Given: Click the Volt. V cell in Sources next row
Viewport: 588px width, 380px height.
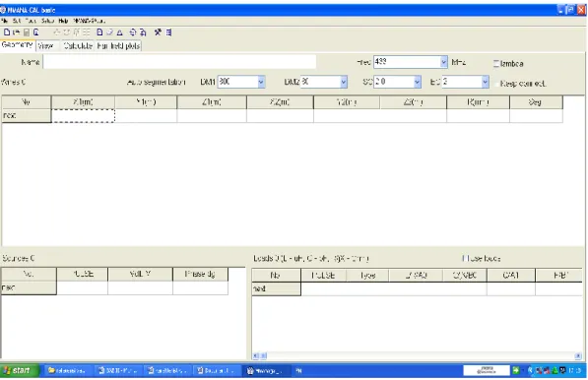Looking at the screenshot, I should [x=140, y=288].
